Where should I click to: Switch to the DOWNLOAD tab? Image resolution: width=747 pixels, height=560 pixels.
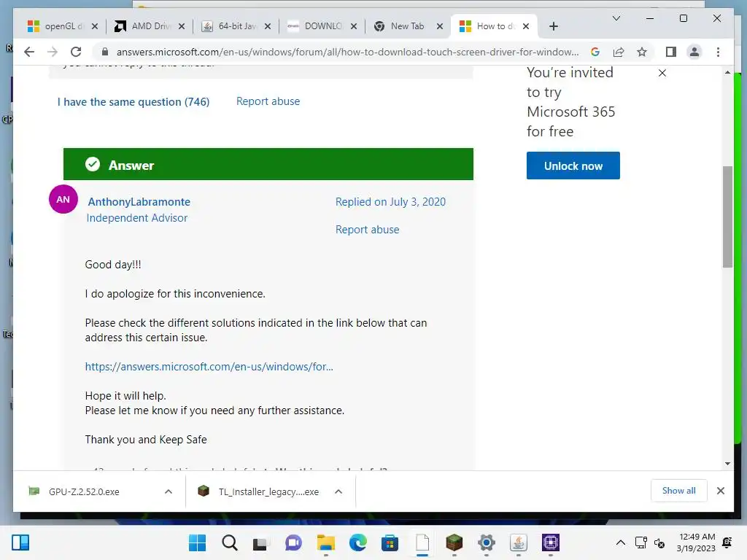(x=315, y=26)
